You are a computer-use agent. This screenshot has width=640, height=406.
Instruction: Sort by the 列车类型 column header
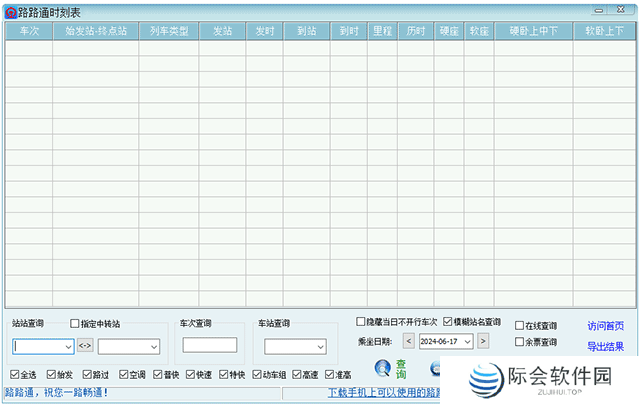pos(169,31)
